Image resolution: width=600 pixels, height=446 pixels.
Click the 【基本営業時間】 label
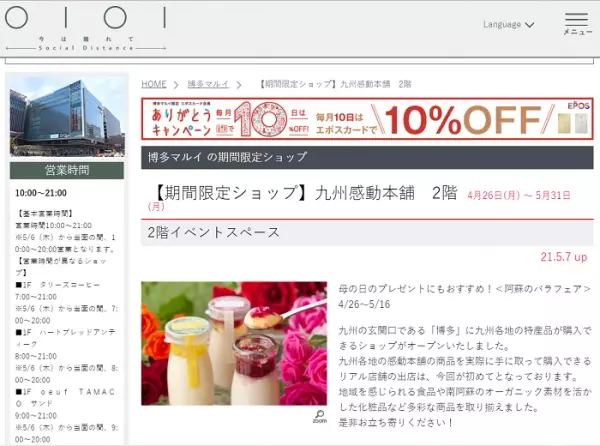[44, 213]
